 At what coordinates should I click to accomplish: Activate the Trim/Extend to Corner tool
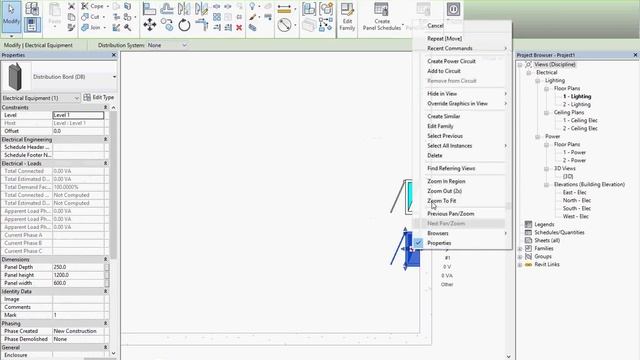(201, 25)
